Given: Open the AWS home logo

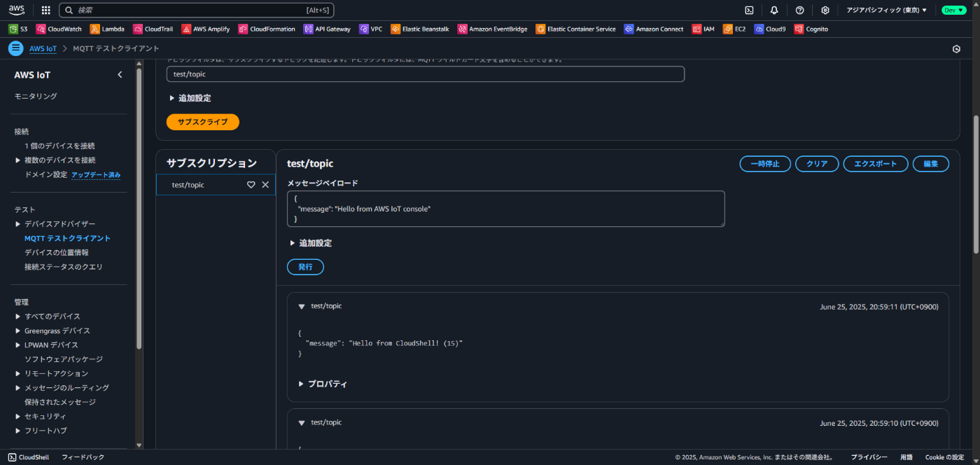Looking at the screenshot, I should click(x=17, y=10).
